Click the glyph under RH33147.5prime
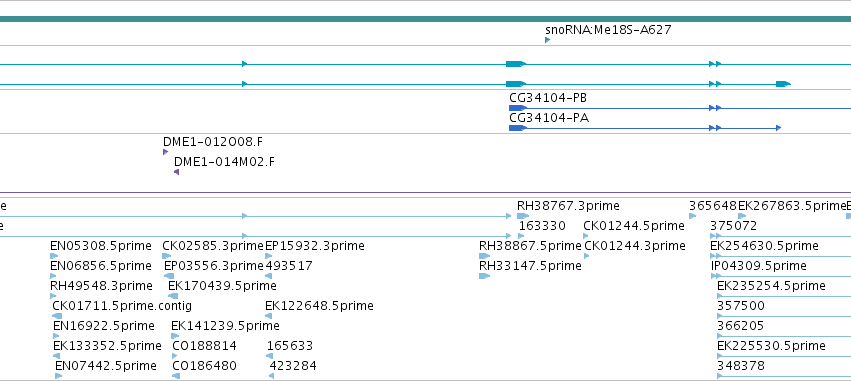 point(484,276)
